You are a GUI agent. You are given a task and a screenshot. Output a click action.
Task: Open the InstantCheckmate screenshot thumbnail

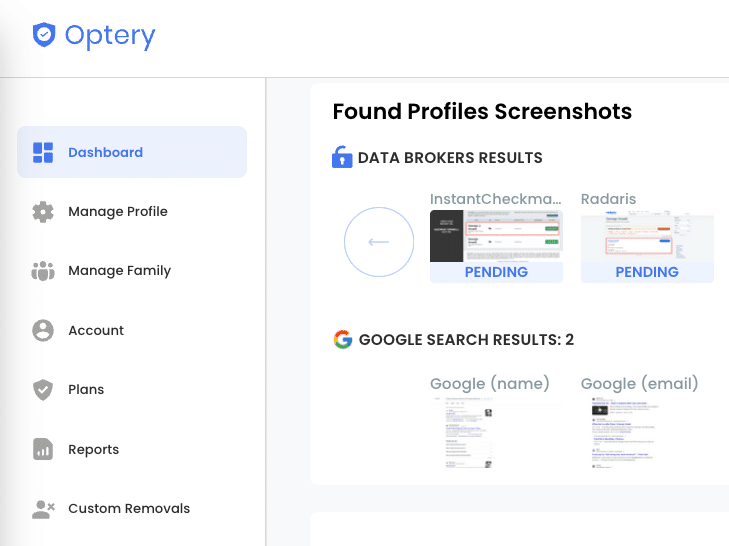point(496,236)
